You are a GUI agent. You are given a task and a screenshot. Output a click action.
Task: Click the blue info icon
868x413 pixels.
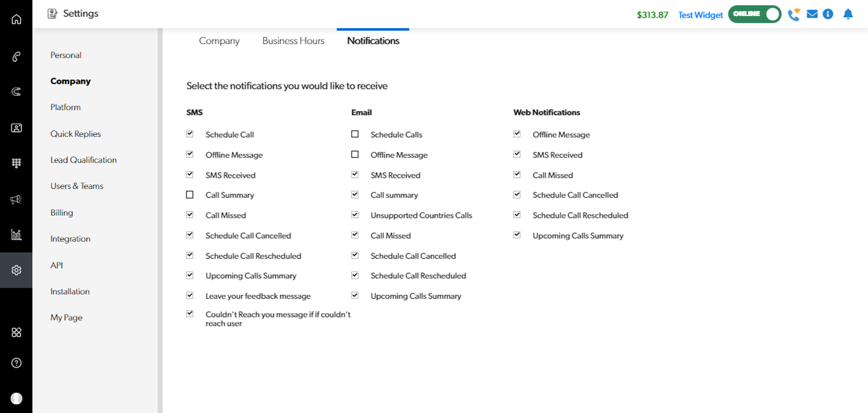point(828,14)
